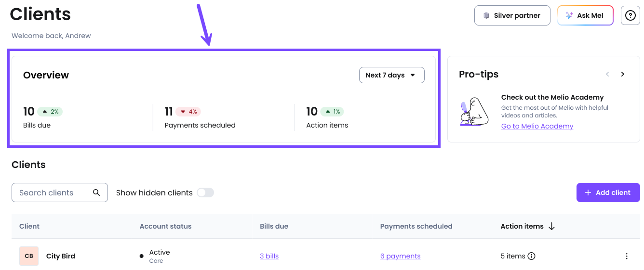This screenshot has width=644, height=270.
Task: Open the help question mark icon
Action: (x=630, y=15)
